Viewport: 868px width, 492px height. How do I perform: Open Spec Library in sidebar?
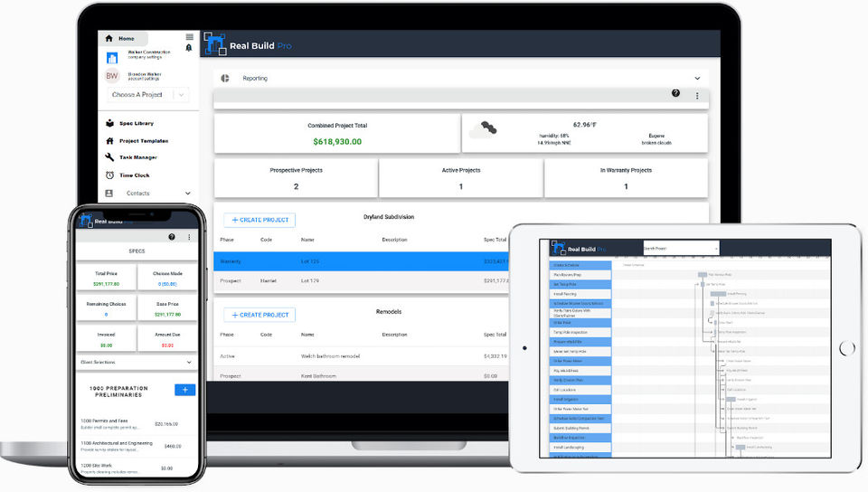coord(137,123)
